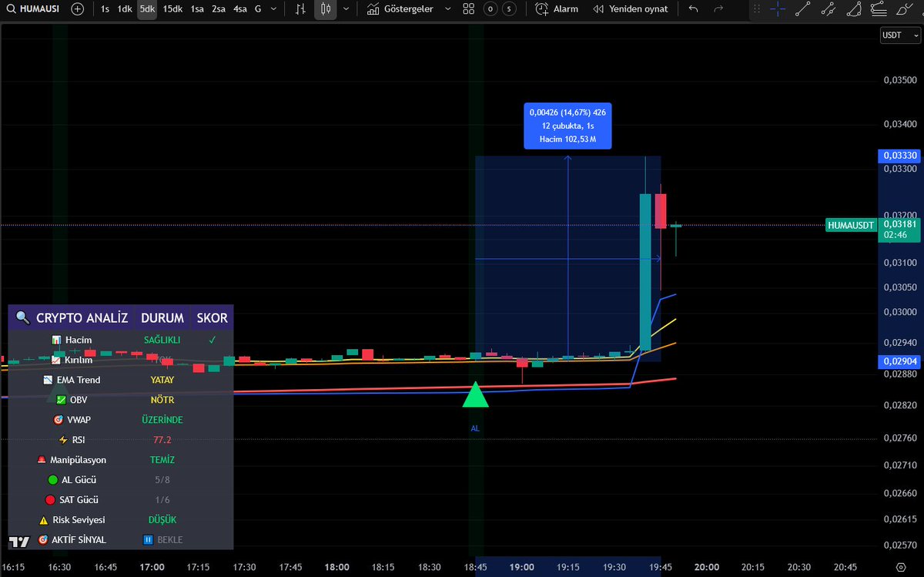Click the add symbol plus icon

(x=78, y=9)
